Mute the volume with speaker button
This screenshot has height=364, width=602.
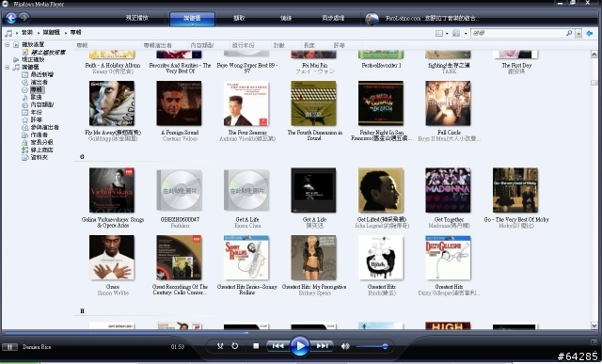click(x=345, y=346)
